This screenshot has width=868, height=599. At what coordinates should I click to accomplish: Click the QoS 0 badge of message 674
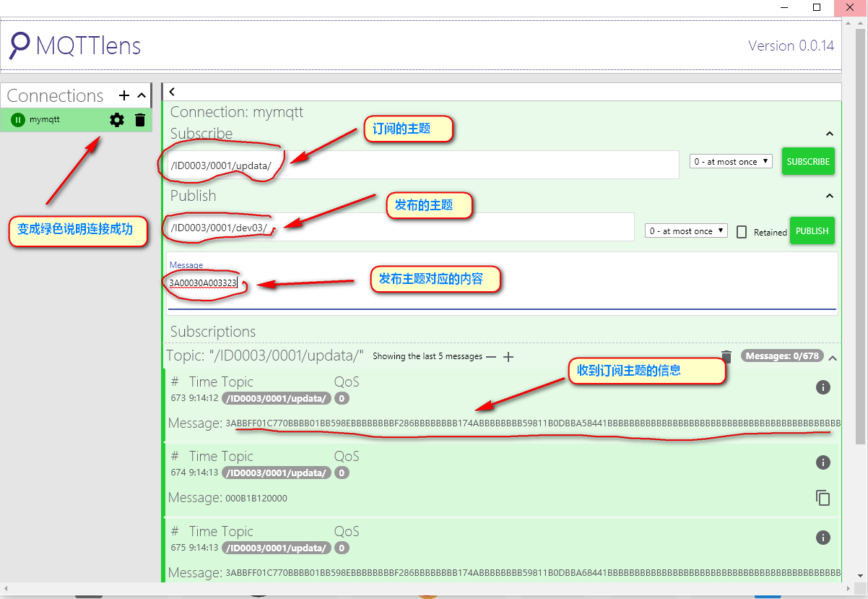(342, 473)
